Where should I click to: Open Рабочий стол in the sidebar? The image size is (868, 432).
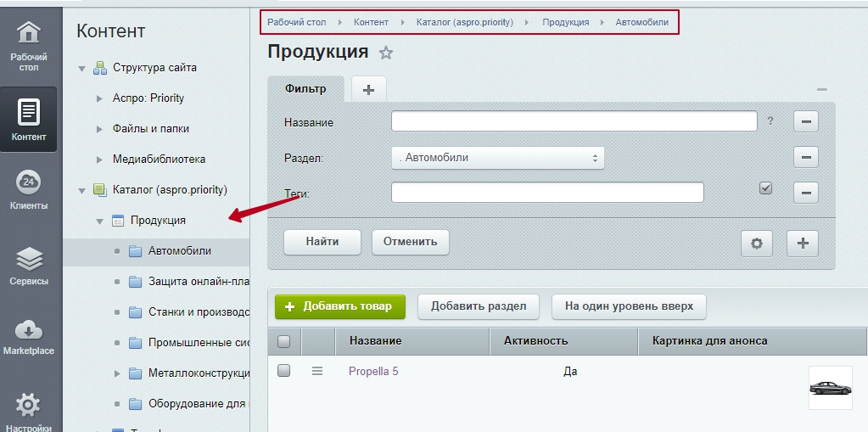(28, 46)
